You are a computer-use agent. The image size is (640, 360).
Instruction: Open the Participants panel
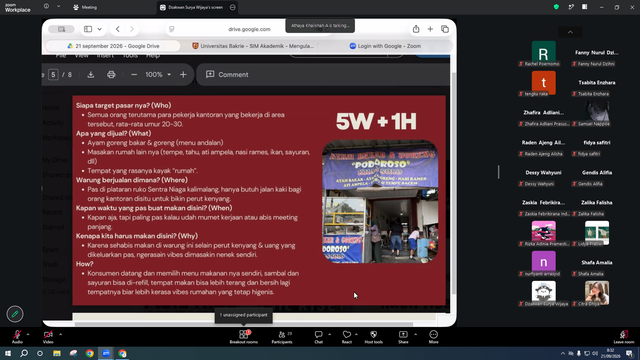click(282, 337)
